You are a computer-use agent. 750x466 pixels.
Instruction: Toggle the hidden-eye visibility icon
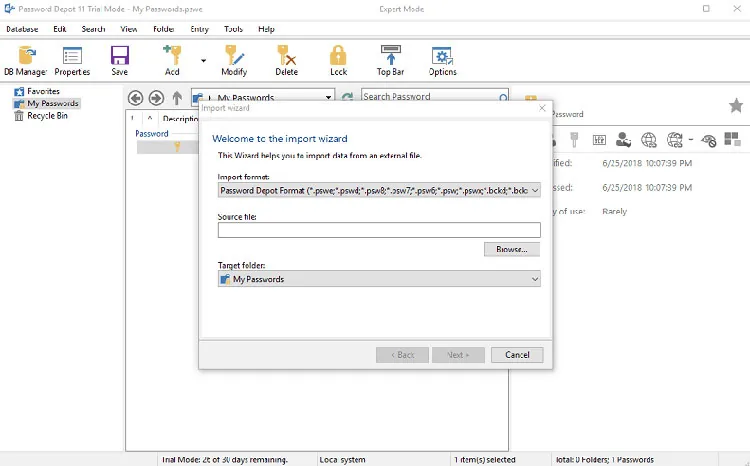tap(708, 140)
